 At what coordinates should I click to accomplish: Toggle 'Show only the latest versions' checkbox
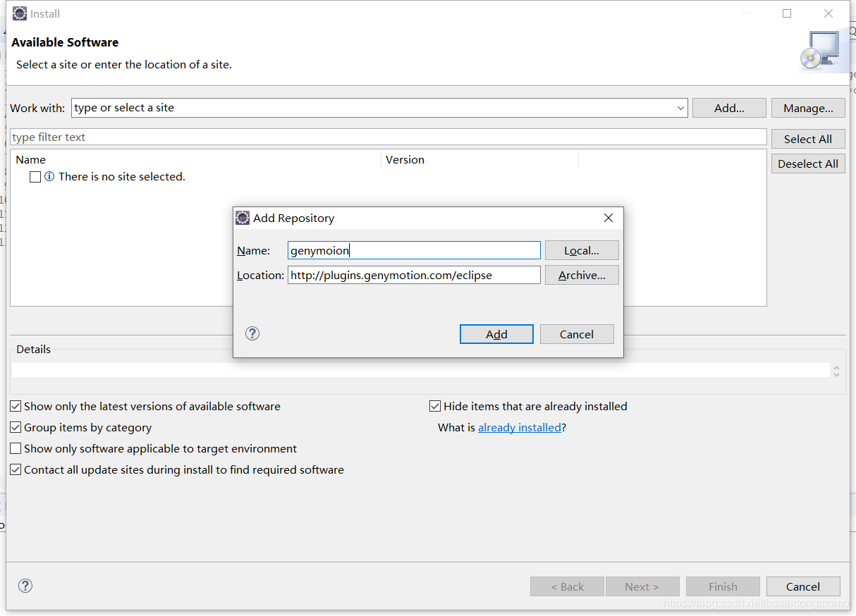pyautogui.click(x=16, y=407)
